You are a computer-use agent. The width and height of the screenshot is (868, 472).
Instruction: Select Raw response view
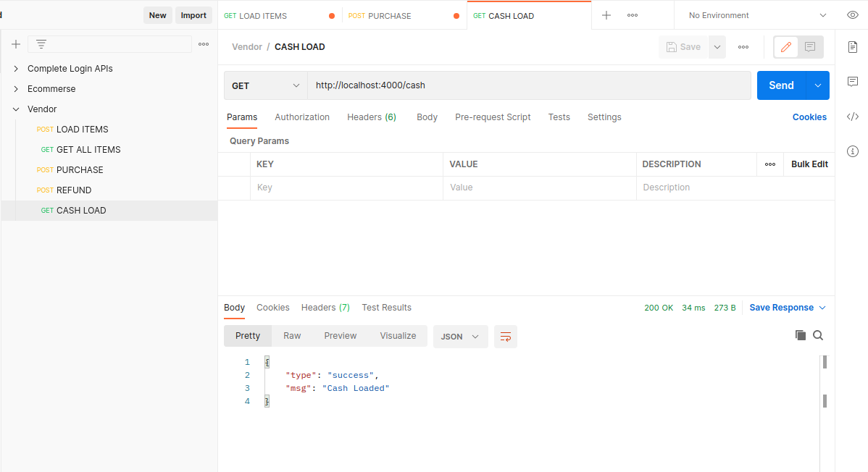[292, 336]
